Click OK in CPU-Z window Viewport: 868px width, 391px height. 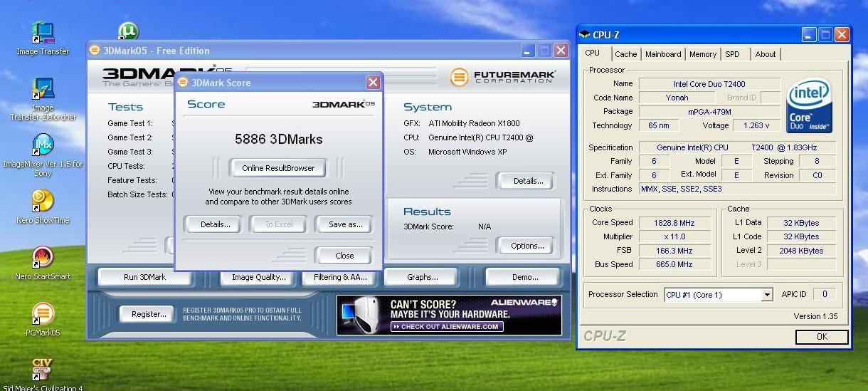[x=822, y=337]
